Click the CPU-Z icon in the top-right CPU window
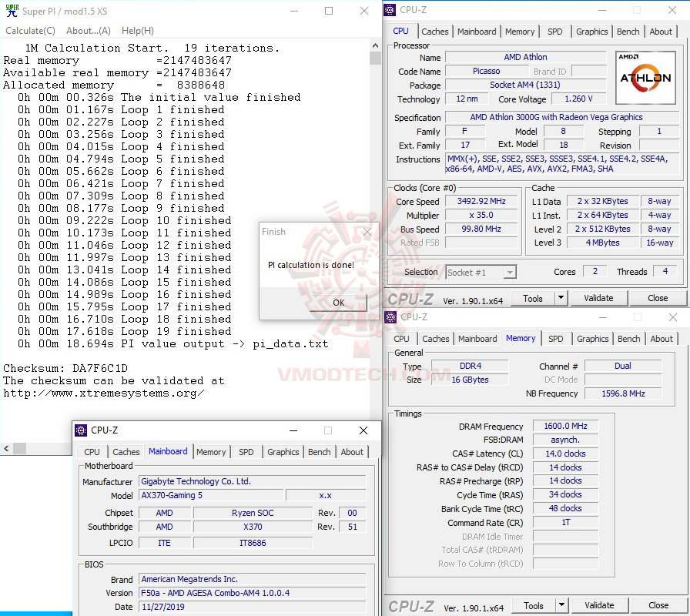The width and height of the screenshot is (690, 616). [390, 10]
